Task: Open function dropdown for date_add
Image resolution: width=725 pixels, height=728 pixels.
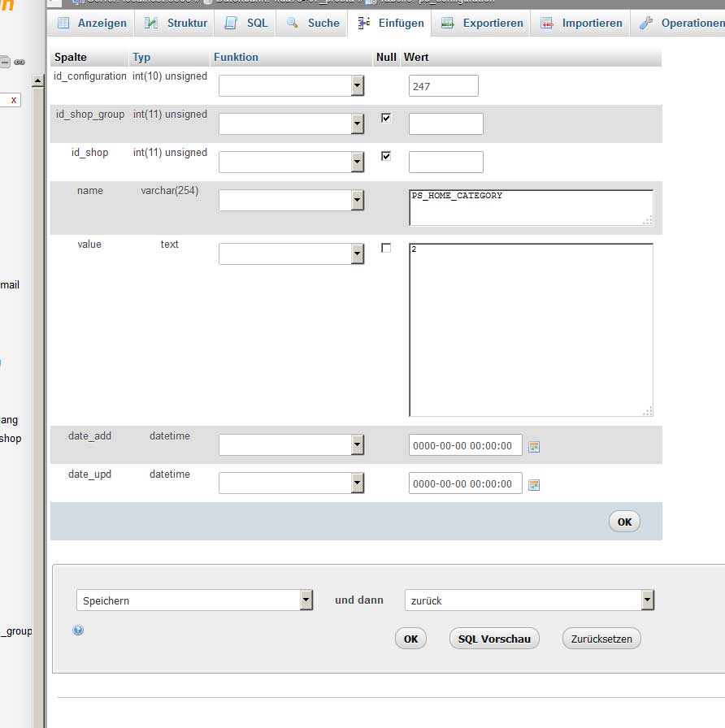Action: [x=291, y=444]
